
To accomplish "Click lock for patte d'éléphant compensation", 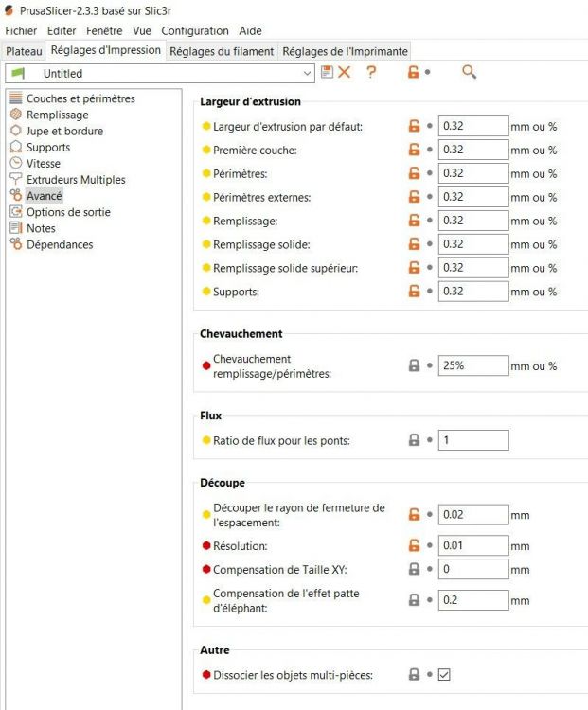I will click(414, 600).
